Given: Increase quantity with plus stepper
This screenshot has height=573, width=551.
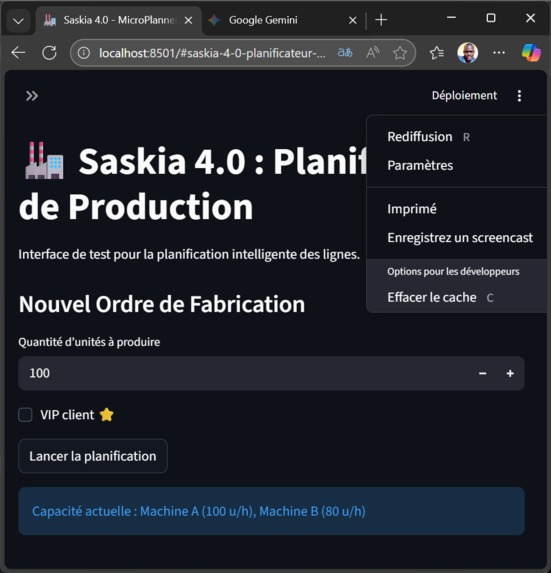Looking at the screenshot, I should coord(510,373).
